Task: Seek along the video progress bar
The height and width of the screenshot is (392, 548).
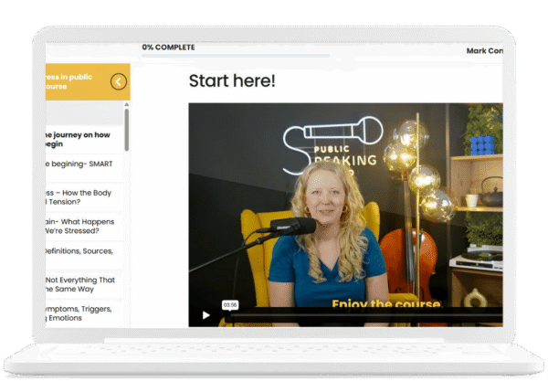Action: coord(365,315)
